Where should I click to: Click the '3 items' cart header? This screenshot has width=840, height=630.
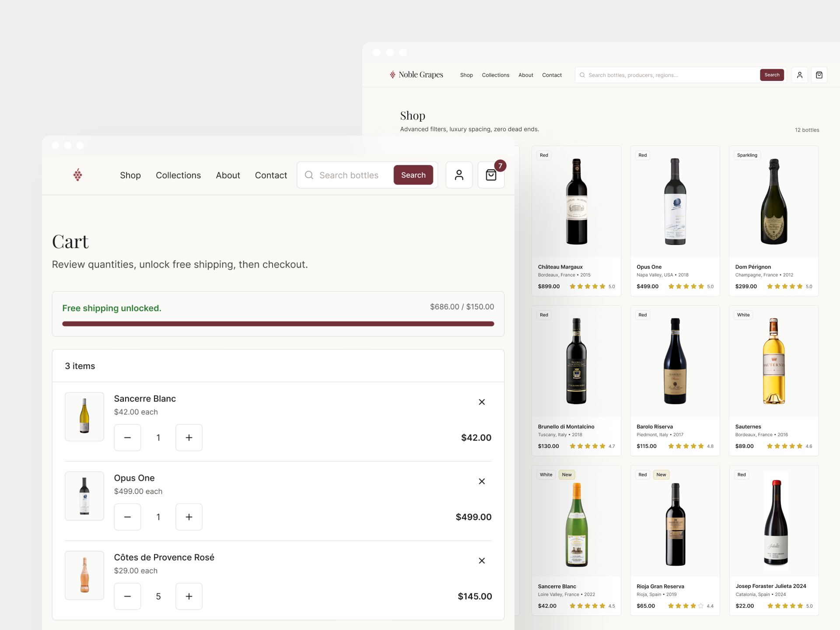tap(80, 366)
